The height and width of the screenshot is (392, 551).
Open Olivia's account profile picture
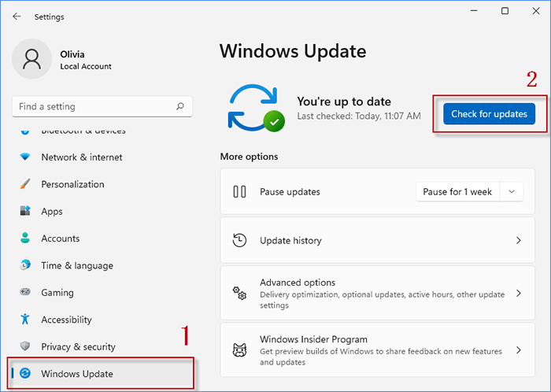(x=32, y=59)
